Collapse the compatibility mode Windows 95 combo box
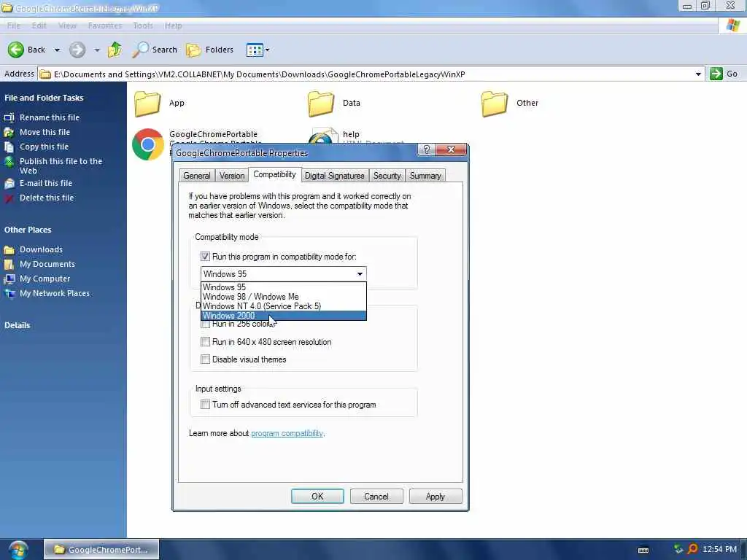The width and height of the screenshot is (747, 560). (360, 274)
